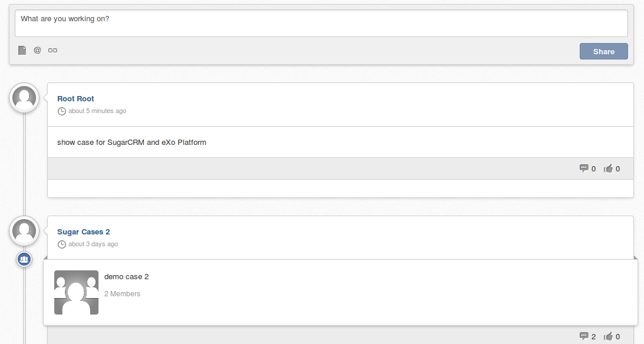Image resolution: width=644 pixels, height=344 pixels.
Task: Click the demo case 2 space thumbnail
Action: [77, 292]
